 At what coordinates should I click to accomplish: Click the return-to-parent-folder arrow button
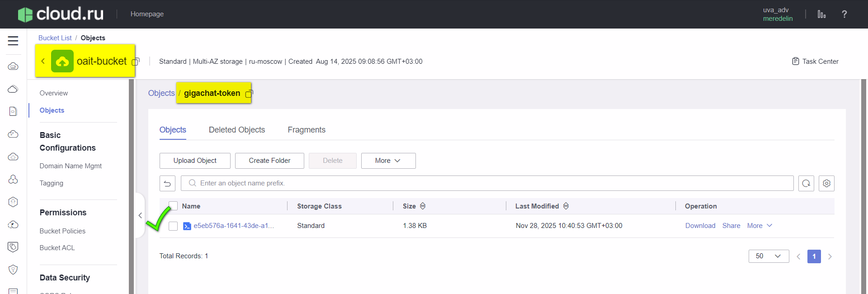[x=167, y=183]
